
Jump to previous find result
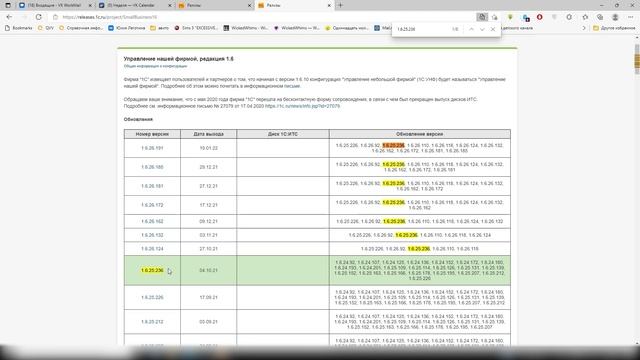[471, 29]
